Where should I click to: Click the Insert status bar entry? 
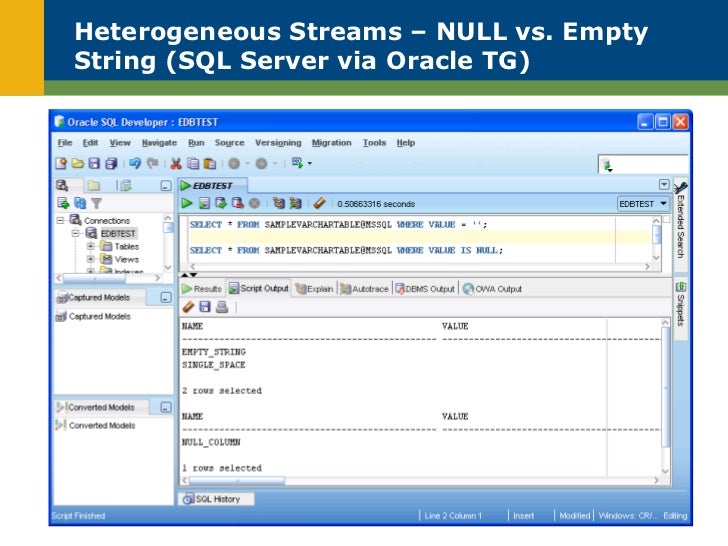(x=524, y=516)
